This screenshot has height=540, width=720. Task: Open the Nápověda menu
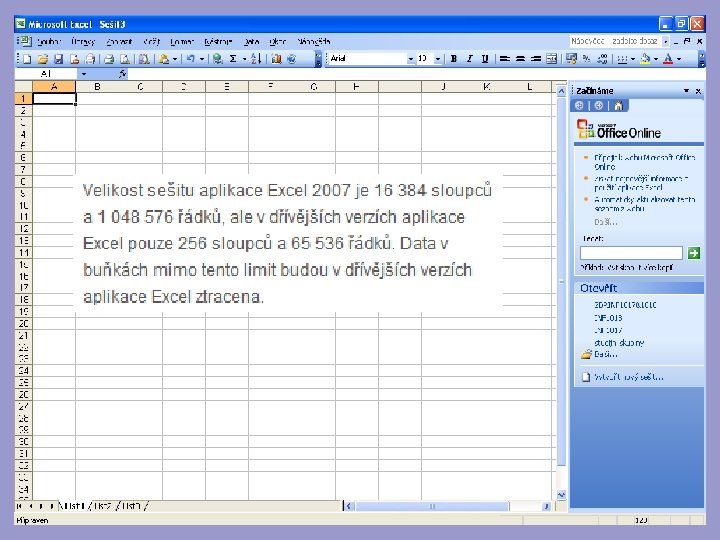[314, 42]
